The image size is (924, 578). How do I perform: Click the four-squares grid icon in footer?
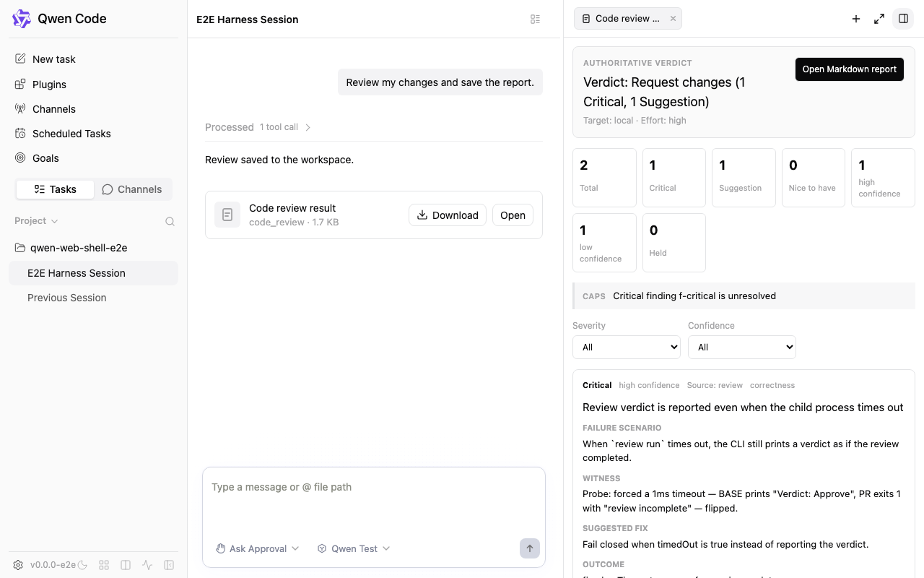104,565
